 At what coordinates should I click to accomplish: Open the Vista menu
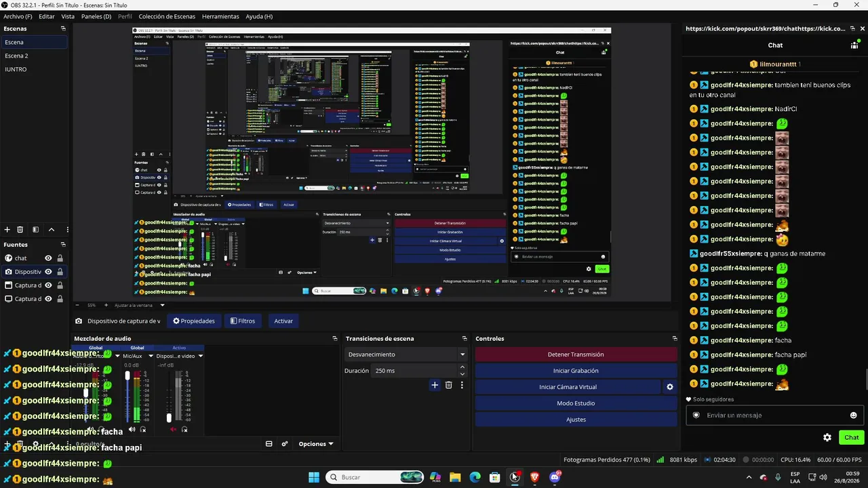[68, 16]
